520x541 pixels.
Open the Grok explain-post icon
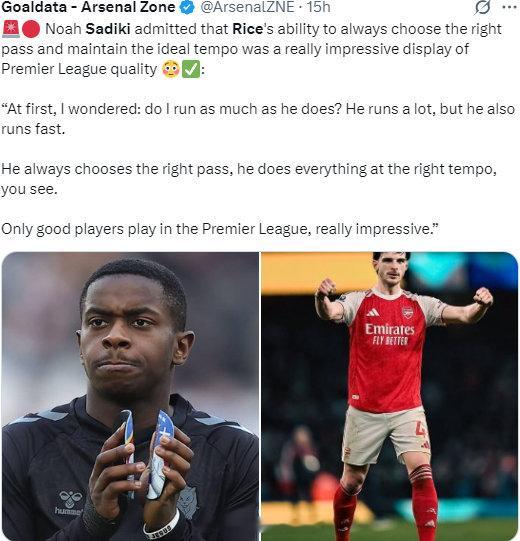tap(482, 7)
